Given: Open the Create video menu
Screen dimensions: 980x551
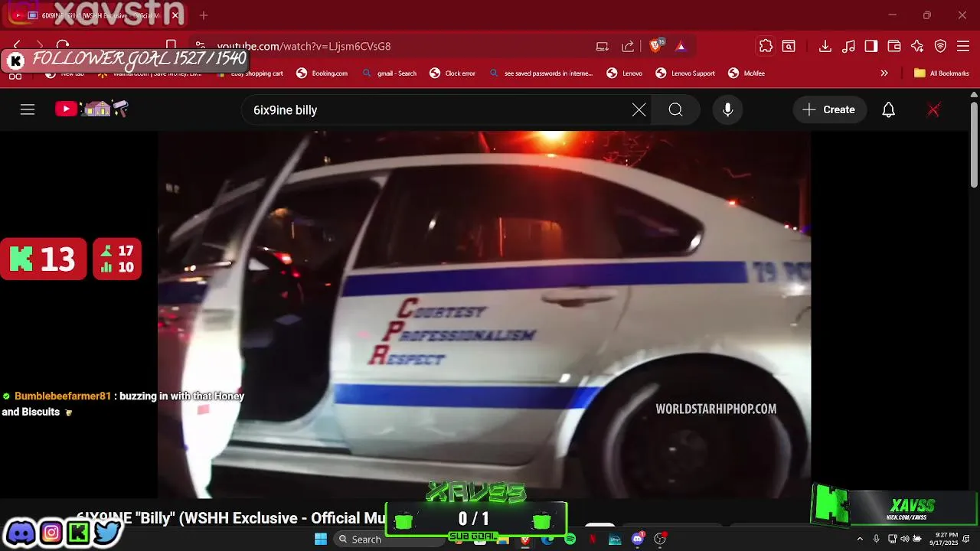Looking at the screenshot, I should 829,109.
